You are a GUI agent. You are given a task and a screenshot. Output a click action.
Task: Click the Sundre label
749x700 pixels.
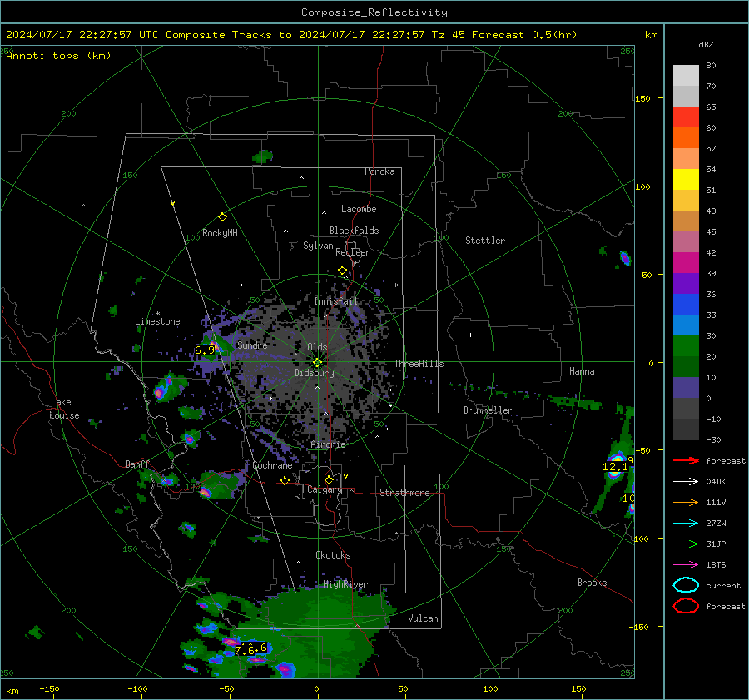tap(252, 345)
